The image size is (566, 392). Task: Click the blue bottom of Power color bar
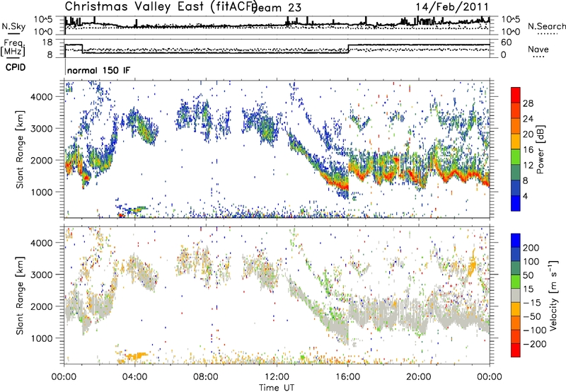tap(516, 203)
